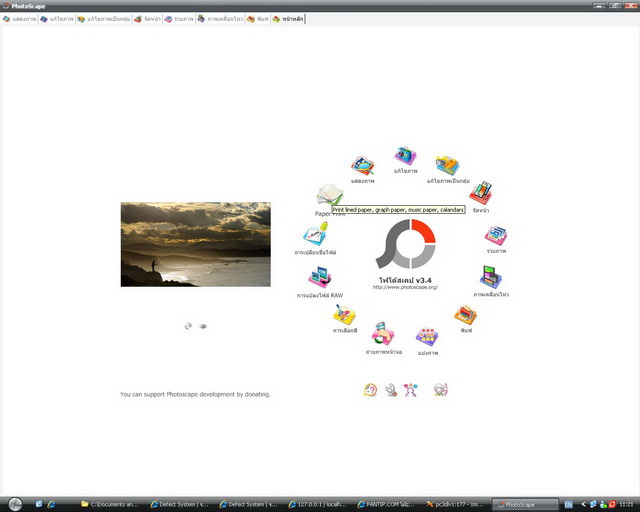Open the Combine (รวมภาพ) icon in the circle

pyautogui.click(x=496, y=236)
